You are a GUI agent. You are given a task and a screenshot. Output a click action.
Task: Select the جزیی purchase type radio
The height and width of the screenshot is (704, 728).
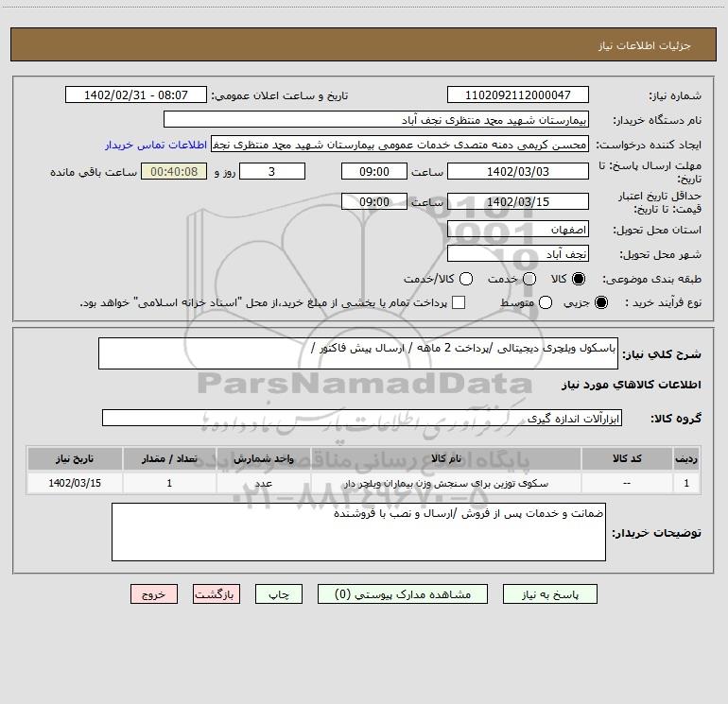click(x=601, y=302)
